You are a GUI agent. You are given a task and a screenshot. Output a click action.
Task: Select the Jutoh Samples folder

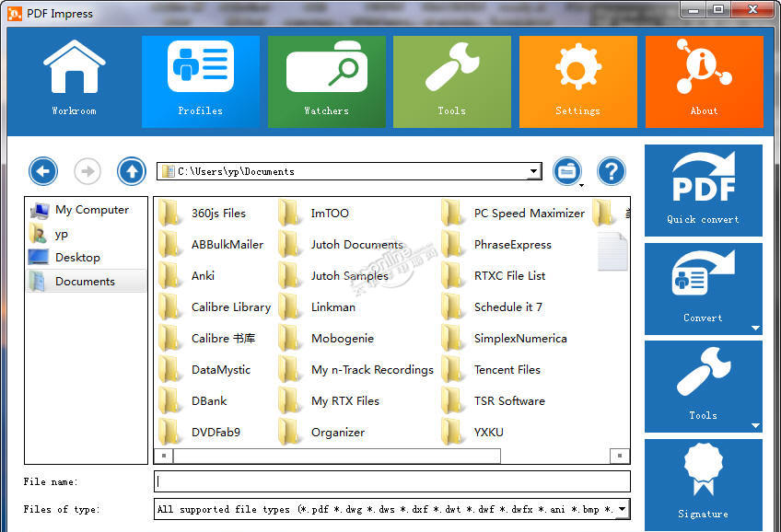[333, 276]
